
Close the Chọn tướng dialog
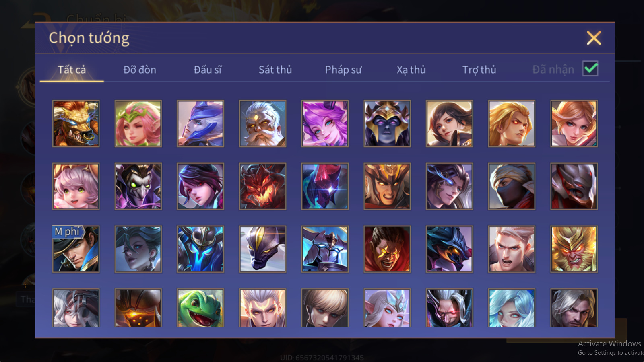coord(594,38)
